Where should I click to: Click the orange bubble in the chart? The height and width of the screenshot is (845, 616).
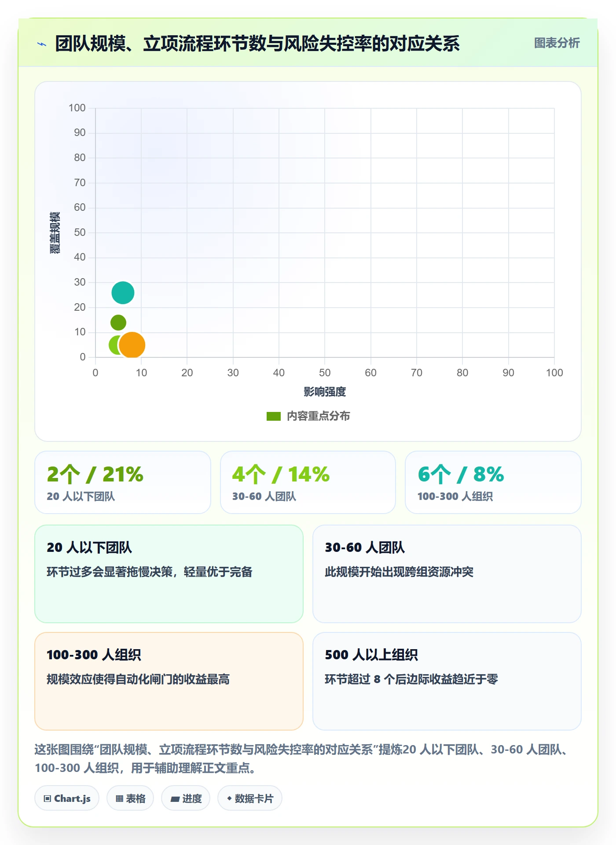click(x=132, y=345)
